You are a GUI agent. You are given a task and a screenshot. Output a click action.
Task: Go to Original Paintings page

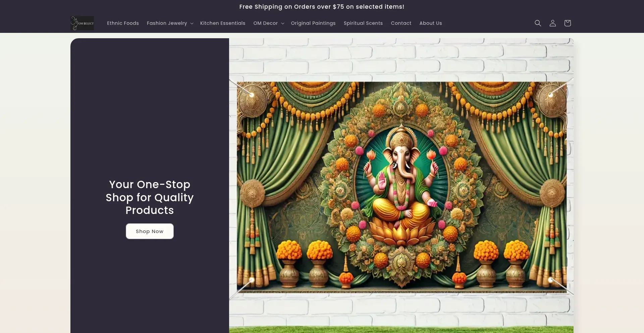point(313,23)
